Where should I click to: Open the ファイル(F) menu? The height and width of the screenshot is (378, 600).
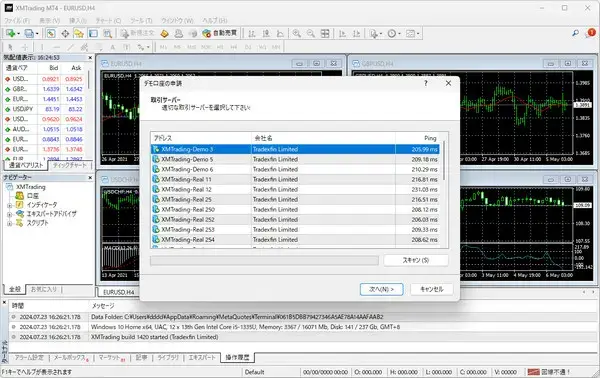(16, 20)
